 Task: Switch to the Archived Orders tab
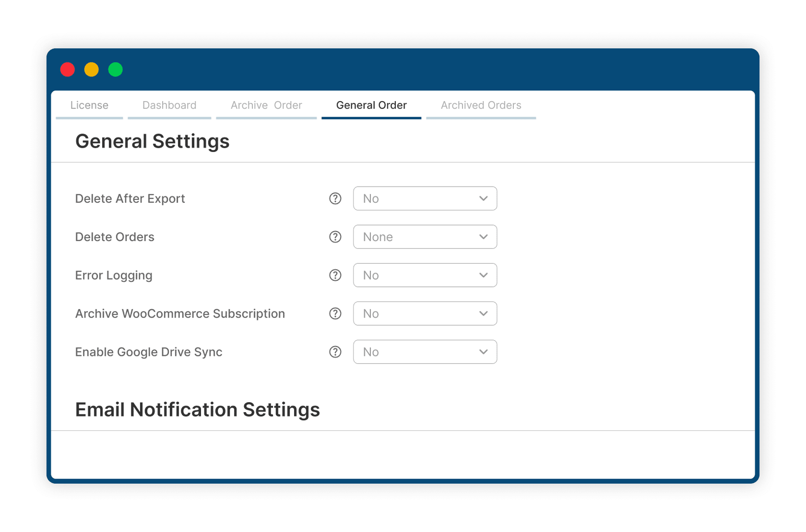[x=481, y=106]
